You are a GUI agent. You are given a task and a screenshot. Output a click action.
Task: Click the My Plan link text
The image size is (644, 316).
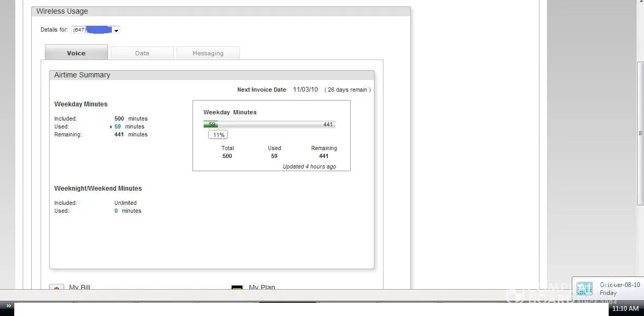point(262,287)
